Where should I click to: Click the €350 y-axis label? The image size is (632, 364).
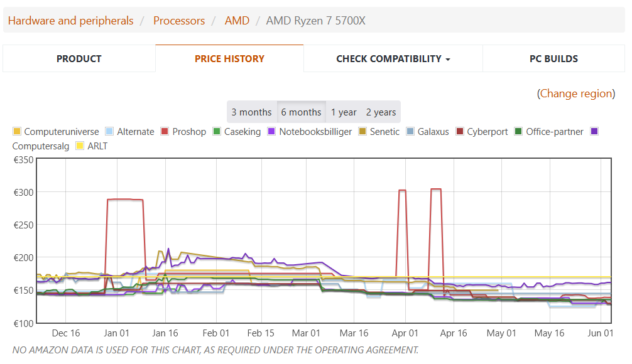[x=23, y=160]
